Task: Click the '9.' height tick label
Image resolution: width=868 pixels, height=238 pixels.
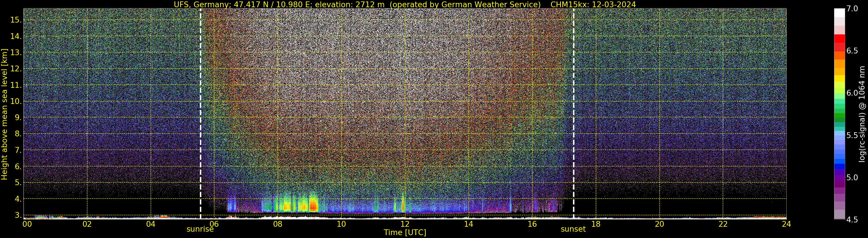Action: (x=18, y=118)
